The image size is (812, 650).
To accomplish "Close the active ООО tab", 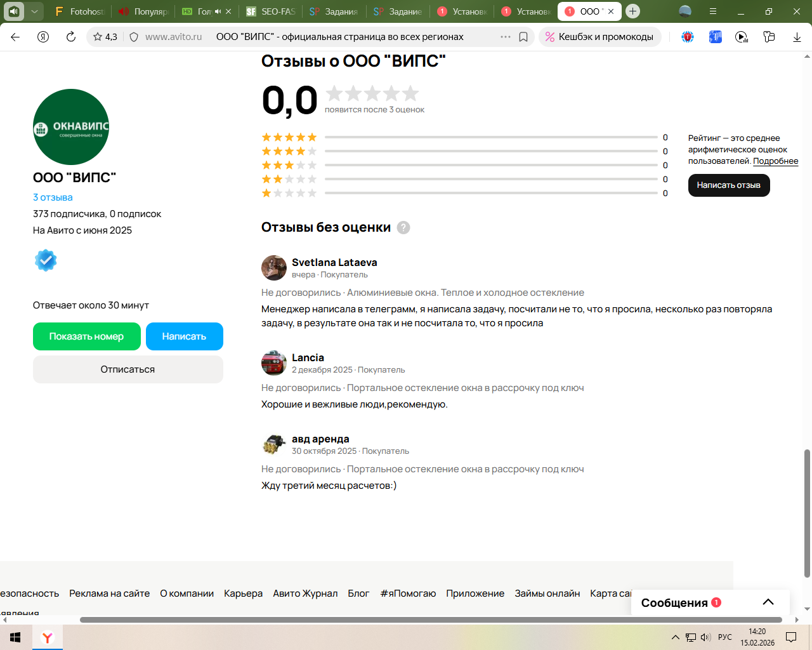I will click(x=611, y=11).
